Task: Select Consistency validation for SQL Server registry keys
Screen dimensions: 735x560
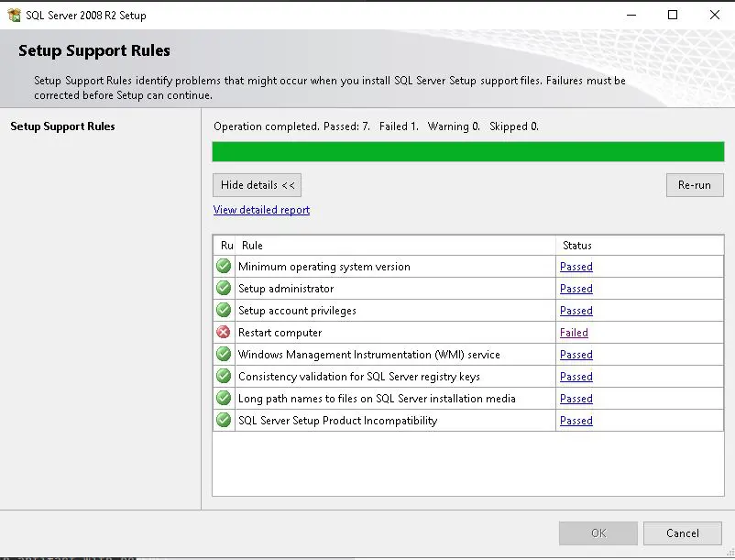Action: [x=359, y=377]
